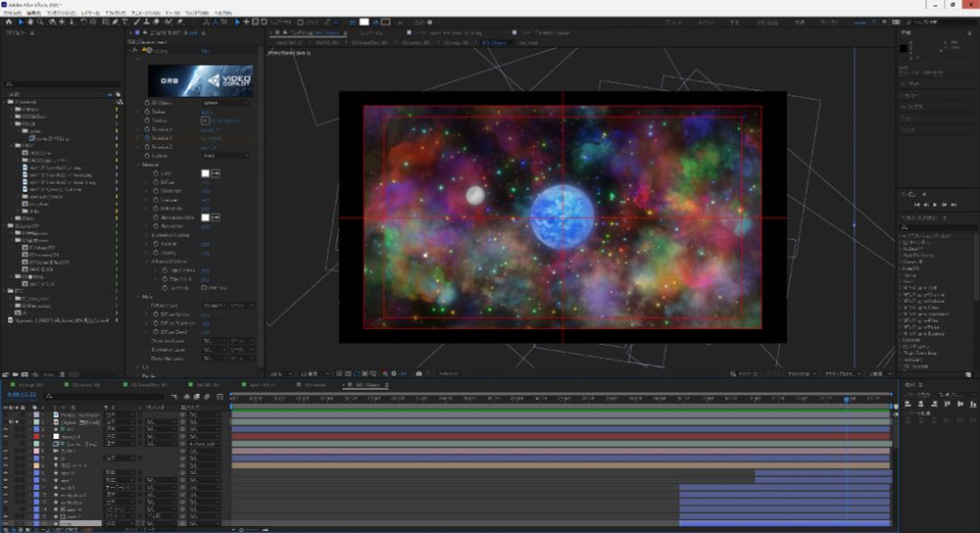Open the 3D Object sphere dropdown
Screen dimensions: 980x533
pos(225,103)
